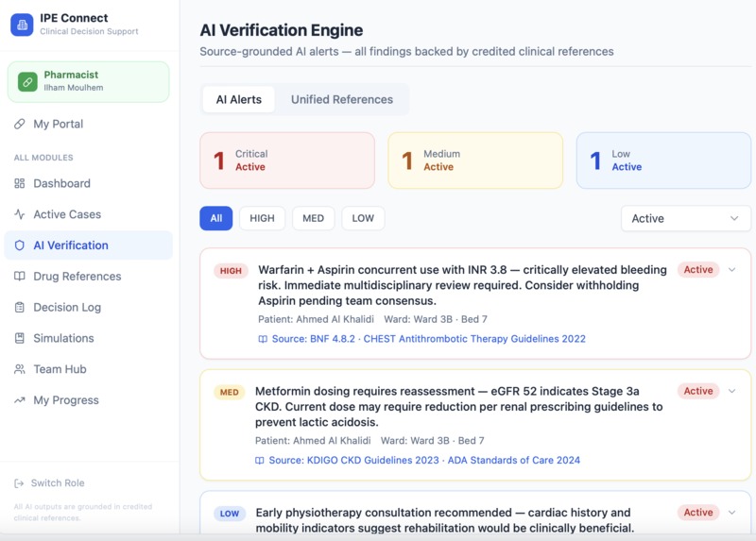
Task: Click the Low Active summary card
Action: tap(663, 161)
